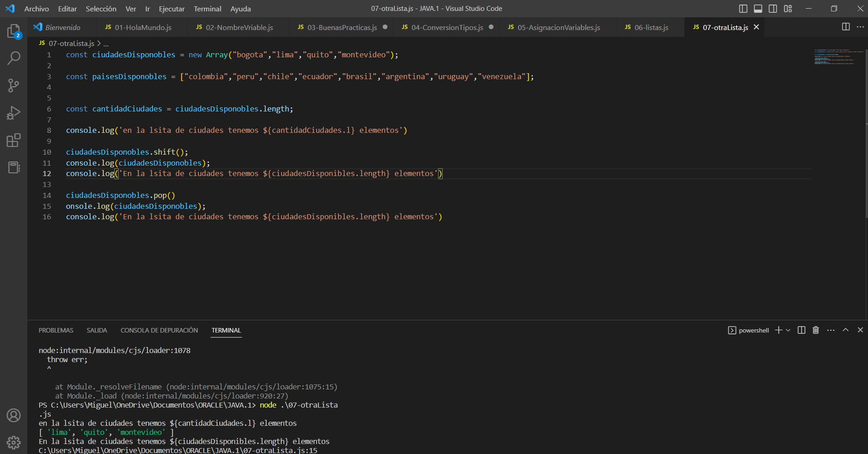The width and height of the screenshot is (868, 454).
Task: Open the Accounts icon in activity bar
Action: point(14,415)
